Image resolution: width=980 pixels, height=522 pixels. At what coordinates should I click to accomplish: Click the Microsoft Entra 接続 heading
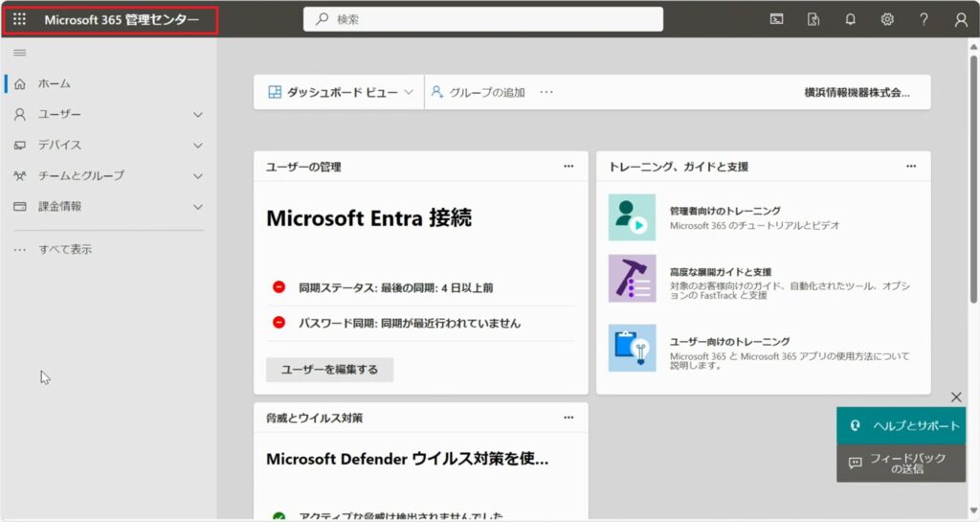368,218
